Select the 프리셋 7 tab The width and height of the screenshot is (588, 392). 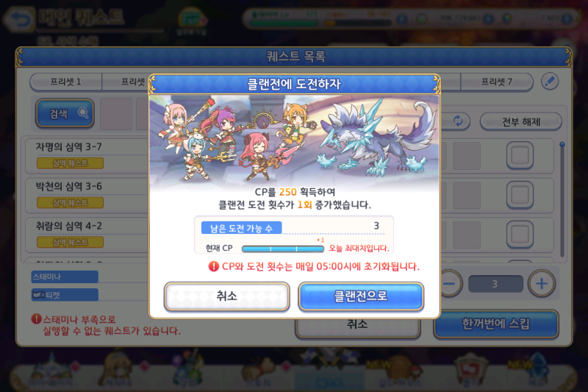[x=497, y=82]
